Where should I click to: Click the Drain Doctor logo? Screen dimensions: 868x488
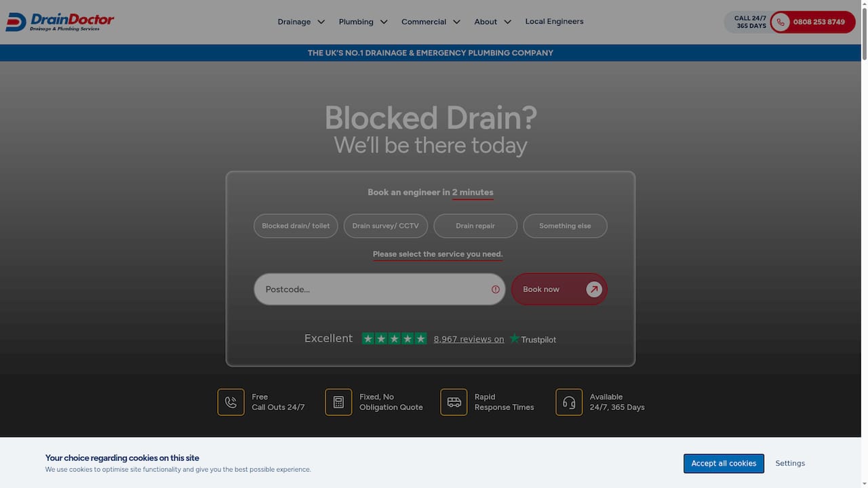[59, 21]
